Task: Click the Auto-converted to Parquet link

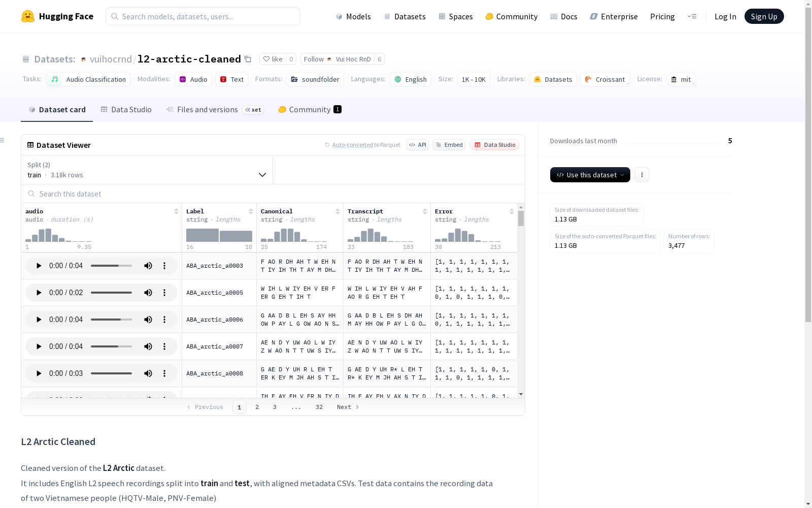Action: 366,145
